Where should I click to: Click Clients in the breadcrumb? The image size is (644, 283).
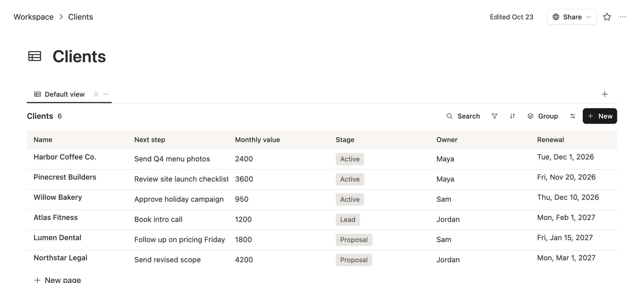pos(81,17)
